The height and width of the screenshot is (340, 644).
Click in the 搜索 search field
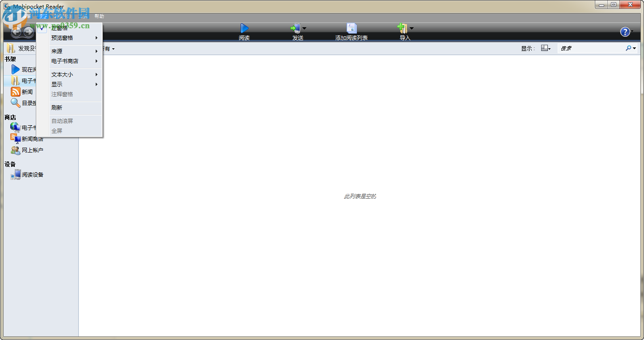pyautogui.click(x=591, y=48)
